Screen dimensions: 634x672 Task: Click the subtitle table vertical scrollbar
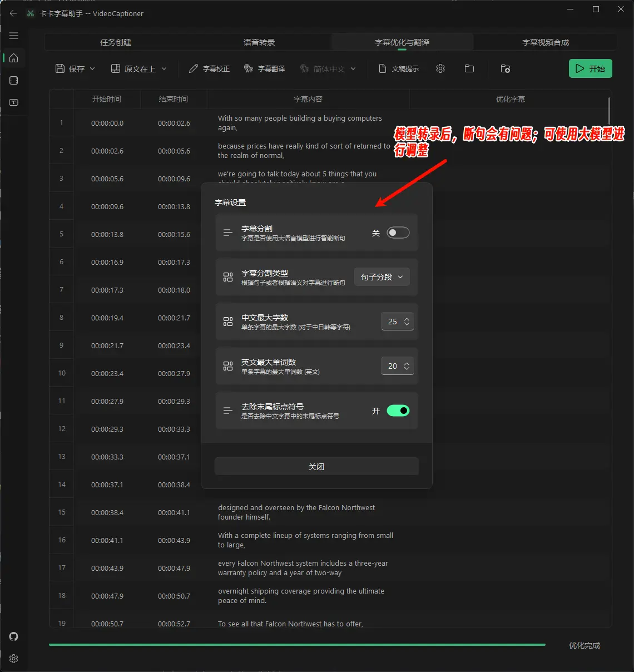tap(609, 111)
